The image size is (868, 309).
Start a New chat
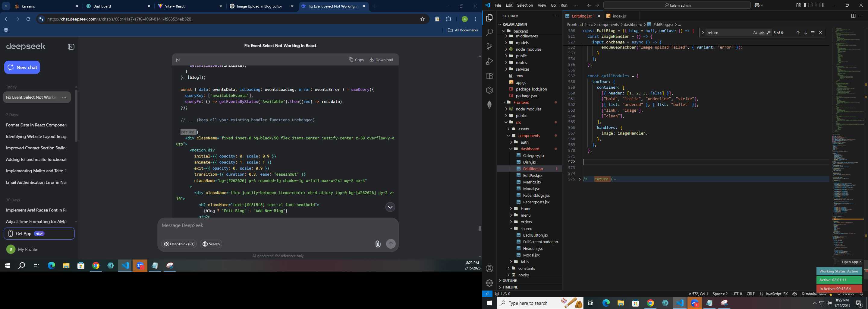[22, 67]
